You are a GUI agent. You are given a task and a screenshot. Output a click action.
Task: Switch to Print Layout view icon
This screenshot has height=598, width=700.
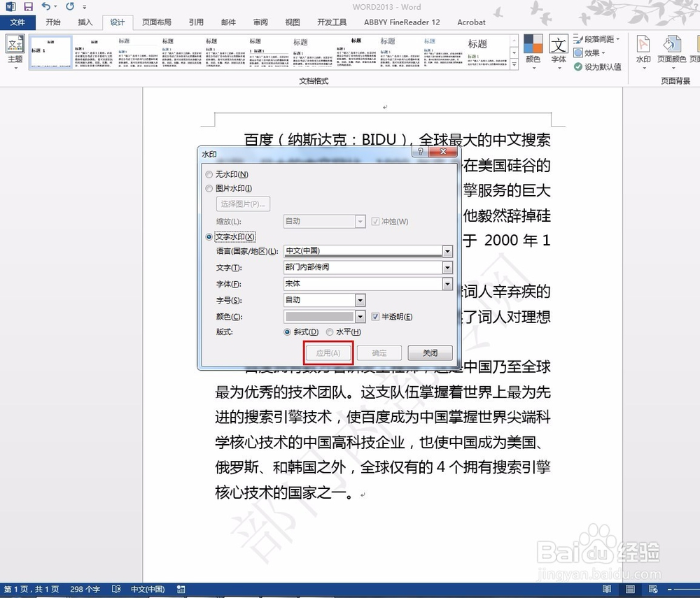[x=630, y=589]
